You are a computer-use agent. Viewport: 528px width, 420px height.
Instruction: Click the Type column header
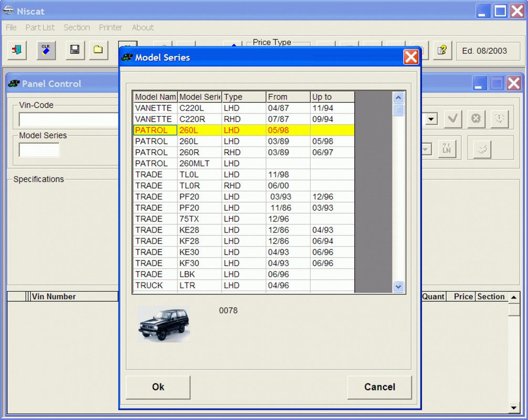tap(244, 97)
